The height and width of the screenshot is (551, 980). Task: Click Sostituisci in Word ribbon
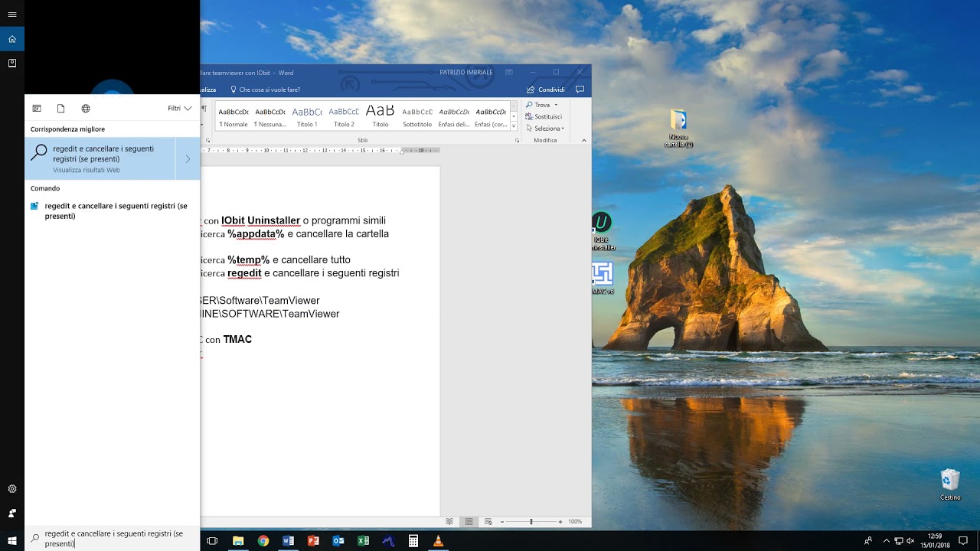pyautogui.click(x=544, y=117)
